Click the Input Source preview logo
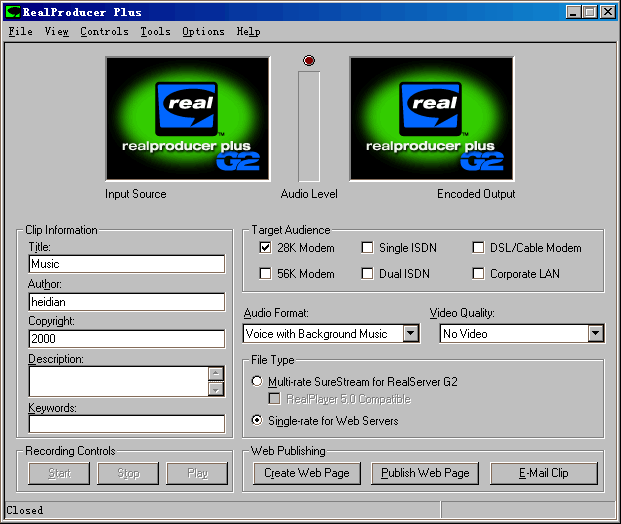Image resolution: width=621 pixels, height=524 pixels. (187, 119)
